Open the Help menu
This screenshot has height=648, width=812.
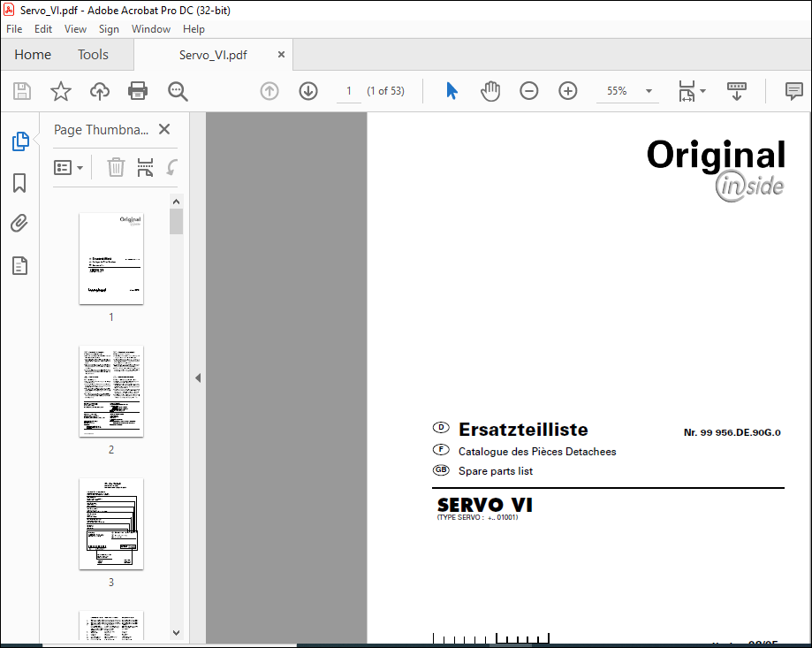coord(194,29)
